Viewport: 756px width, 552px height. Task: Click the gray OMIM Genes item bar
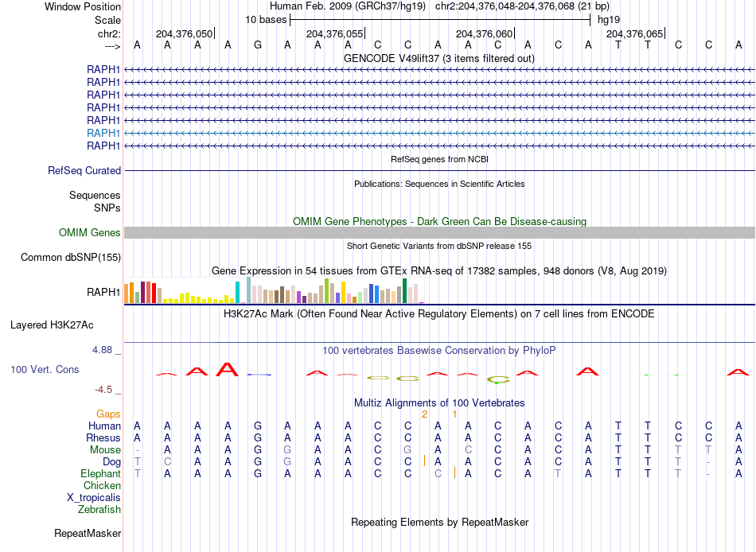[439, 233]
